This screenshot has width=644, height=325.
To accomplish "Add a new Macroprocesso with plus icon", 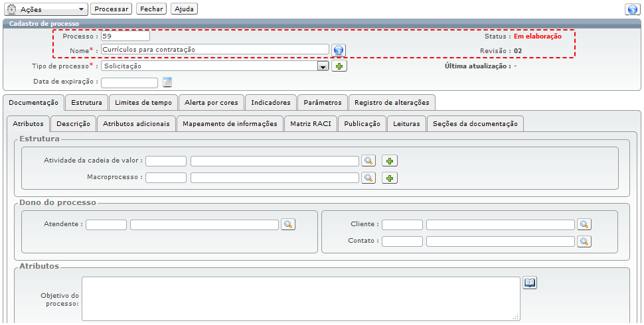I will click(x=390, y=178).
